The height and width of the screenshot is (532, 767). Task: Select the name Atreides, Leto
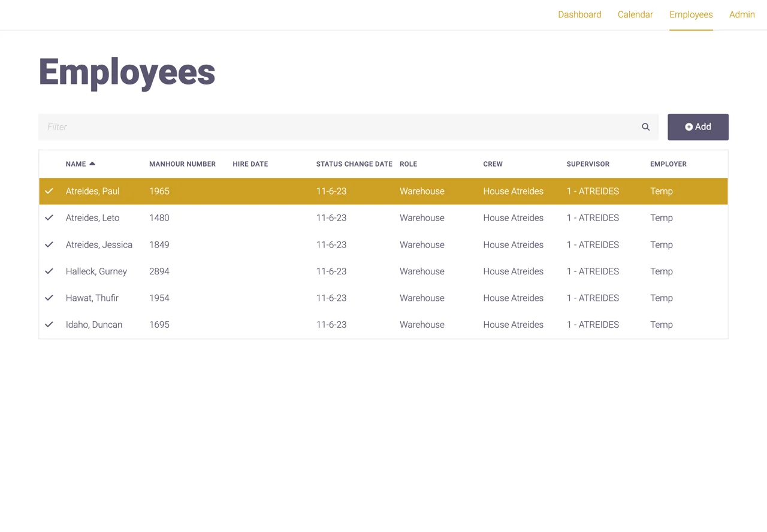[93, 217]
